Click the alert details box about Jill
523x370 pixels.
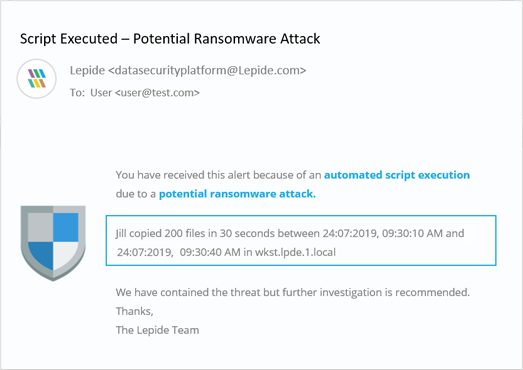click(x=301, y=241)
